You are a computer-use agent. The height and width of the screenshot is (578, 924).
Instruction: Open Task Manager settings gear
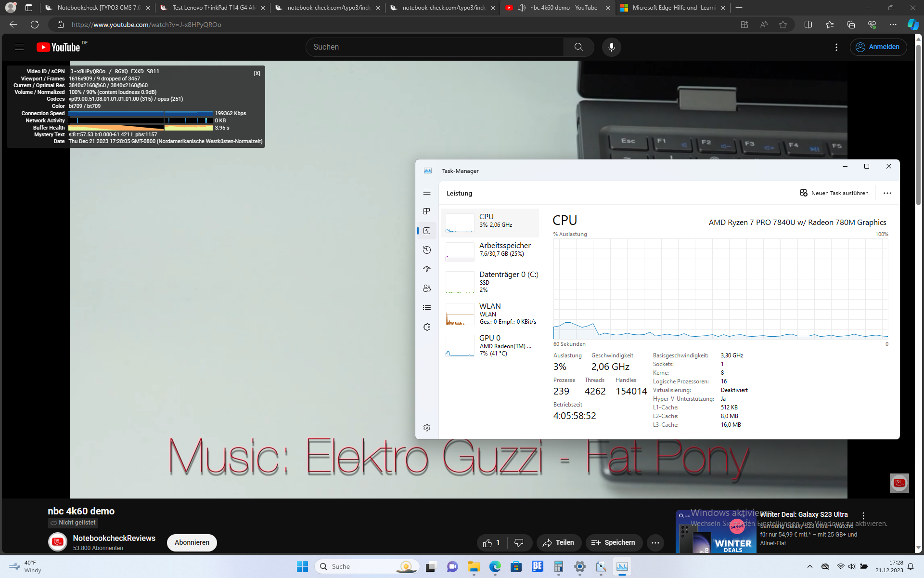427,428
